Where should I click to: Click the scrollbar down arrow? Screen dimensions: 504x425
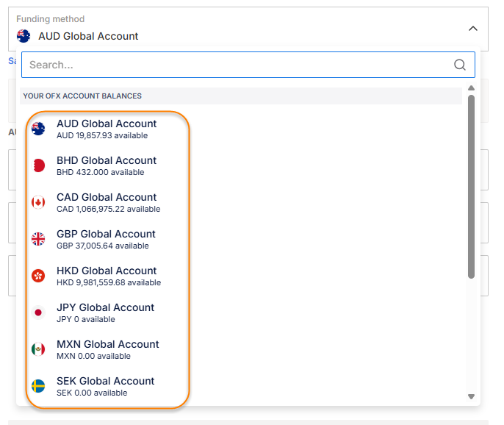471,396
